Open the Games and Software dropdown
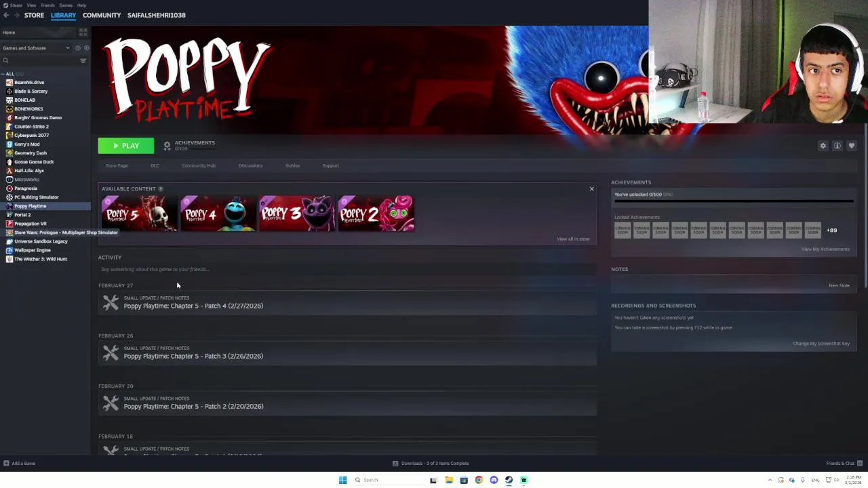 pos(36,48)
